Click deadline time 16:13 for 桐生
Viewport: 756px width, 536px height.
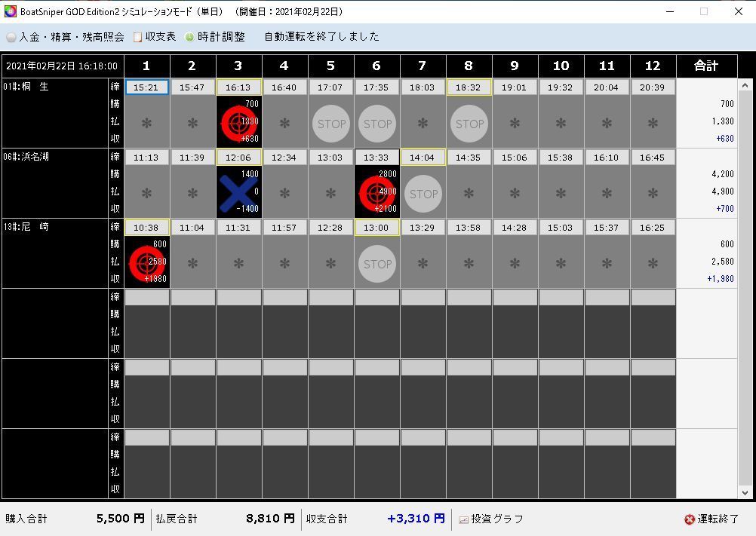point(238,87)
